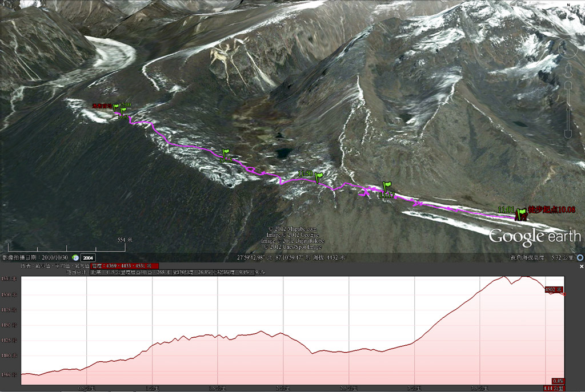Select the 11:01 green flag placemark
The image size is (585, 392).
coord(521,214)
